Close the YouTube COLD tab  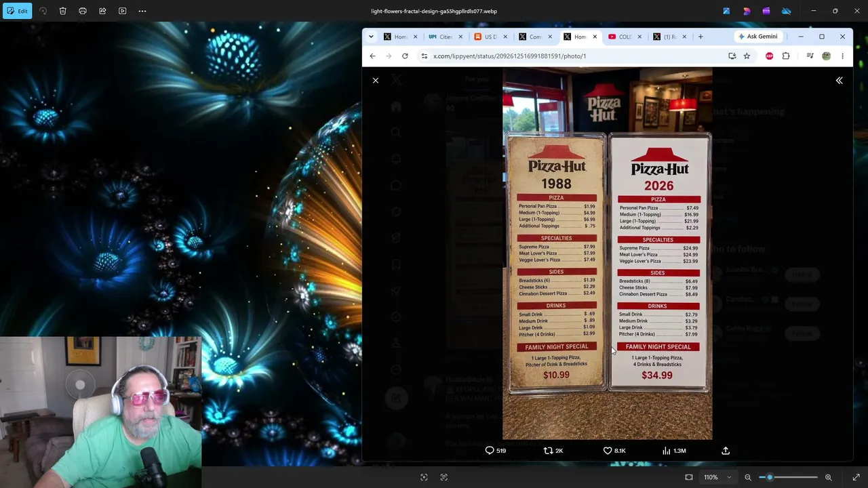tap(639, 37)
